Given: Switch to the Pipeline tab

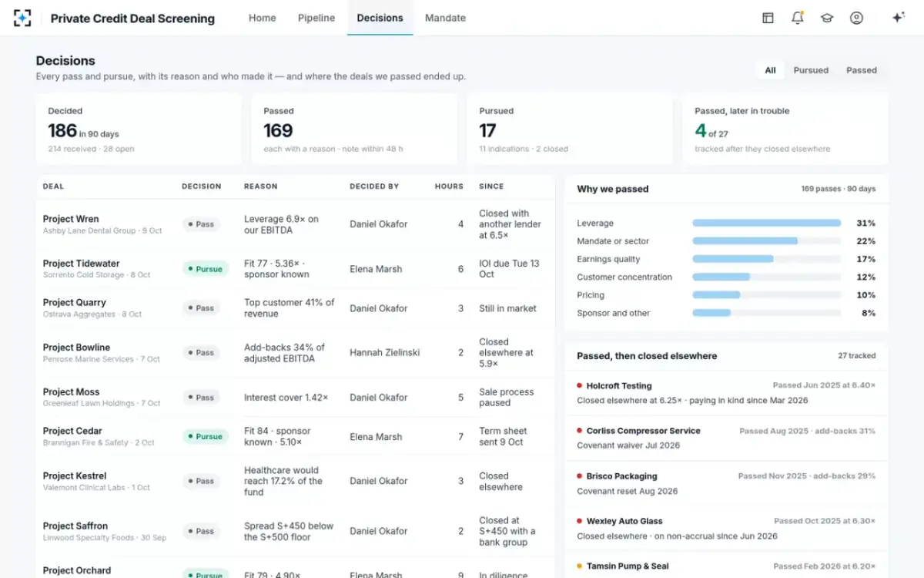Looking at the screenshot, I should (x=316, y=18).
